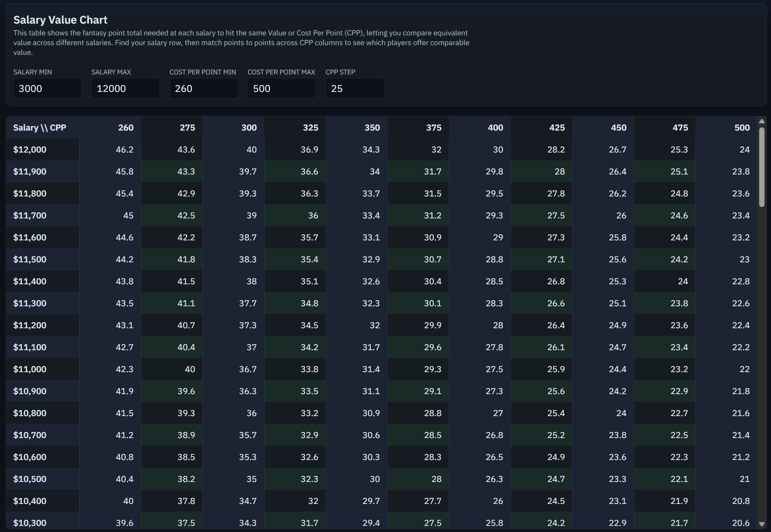771x532 pixels.
Task: Focus the Cost Per Point Max field
Action: 281,88
